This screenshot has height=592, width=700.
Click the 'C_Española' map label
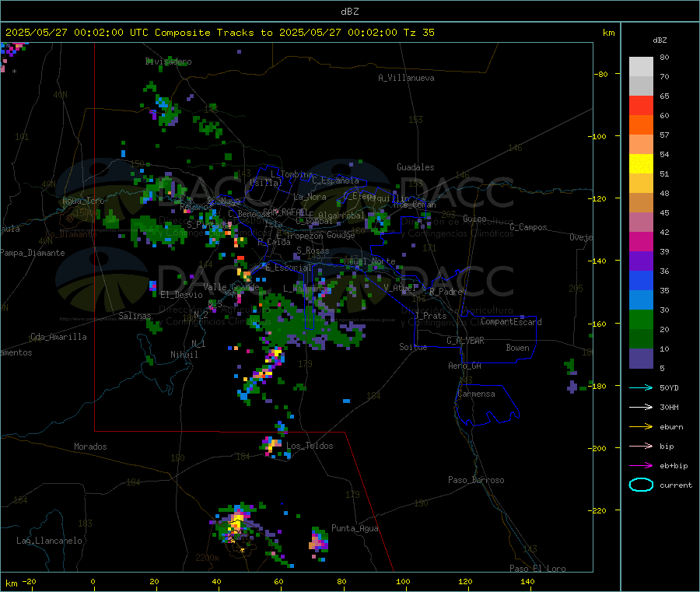[x=335, y=180]
